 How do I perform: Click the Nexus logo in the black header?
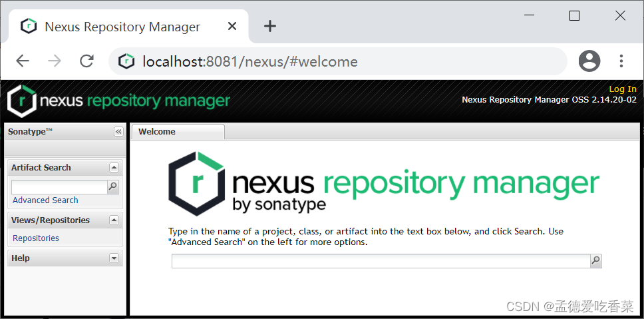click(118, 101)
